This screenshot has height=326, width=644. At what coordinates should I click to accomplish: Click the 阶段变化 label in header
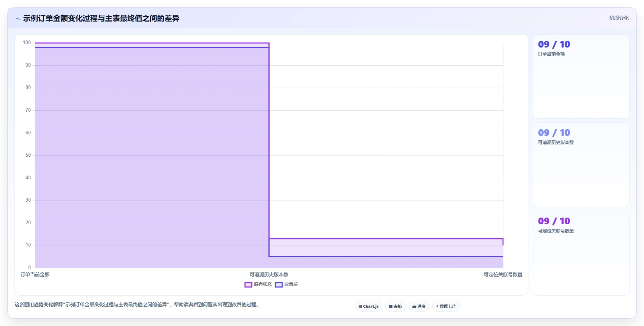(x=619, y=18)
